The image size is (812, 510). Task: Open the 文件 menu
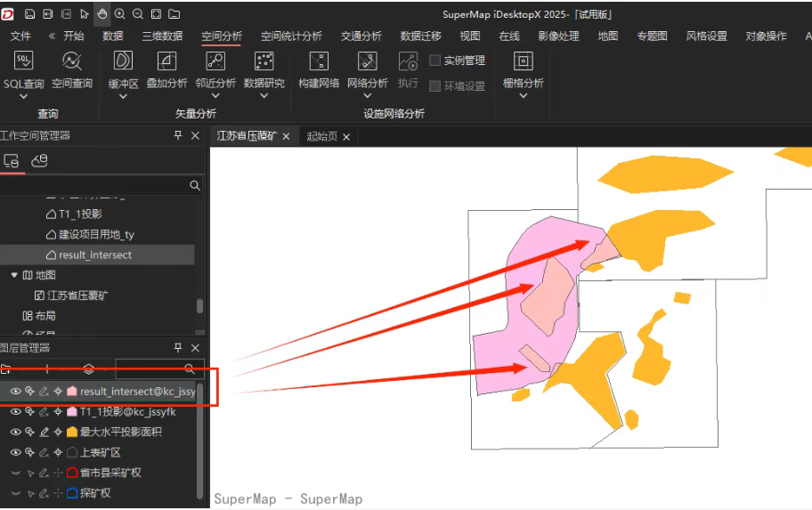coord(20,36)
